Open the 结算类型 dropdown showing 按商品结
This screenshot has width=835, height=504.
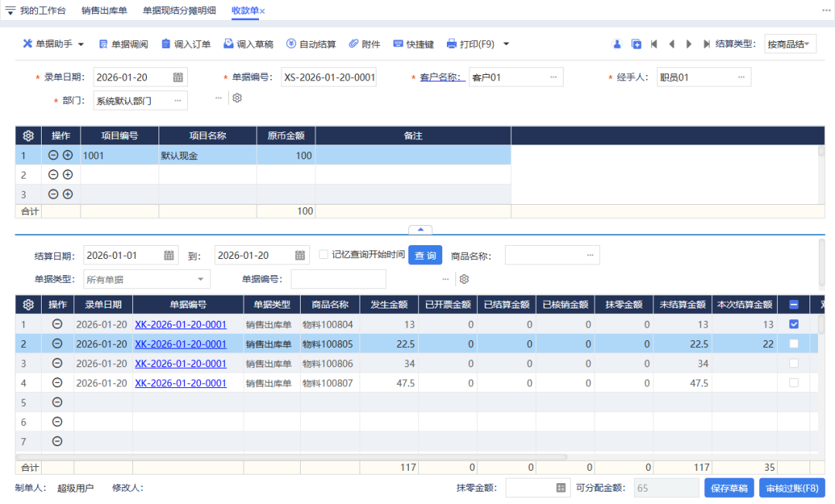(790, 43)
